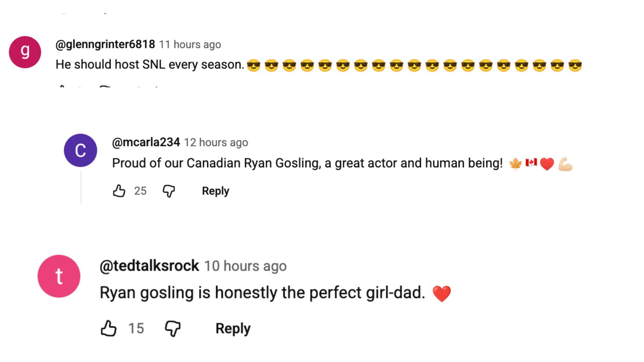The width and height of the screenshot is (644, 362).
Task: Open @glenngrinter6818 profile avatar
Action: pos(25,52)
